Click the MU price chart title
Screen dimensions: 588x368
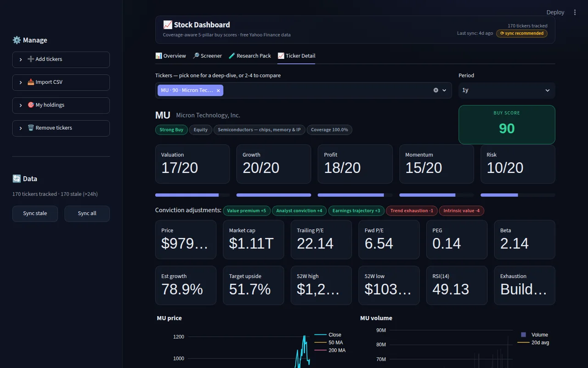pyautogui.click(x=170, y=318)
